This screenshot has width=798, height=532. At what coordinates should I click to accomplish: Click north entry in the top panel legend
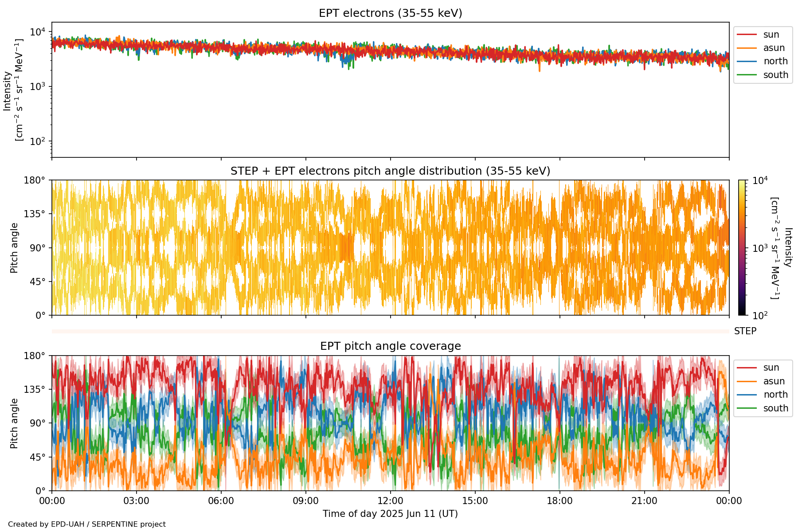click(775, 61)
